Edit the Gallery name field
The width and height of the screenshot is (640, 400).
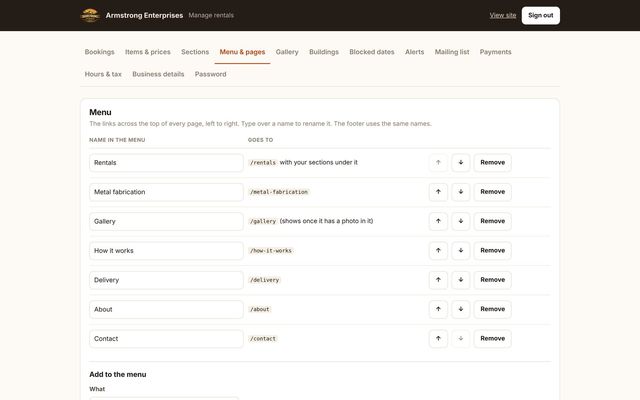click(166, 221)
